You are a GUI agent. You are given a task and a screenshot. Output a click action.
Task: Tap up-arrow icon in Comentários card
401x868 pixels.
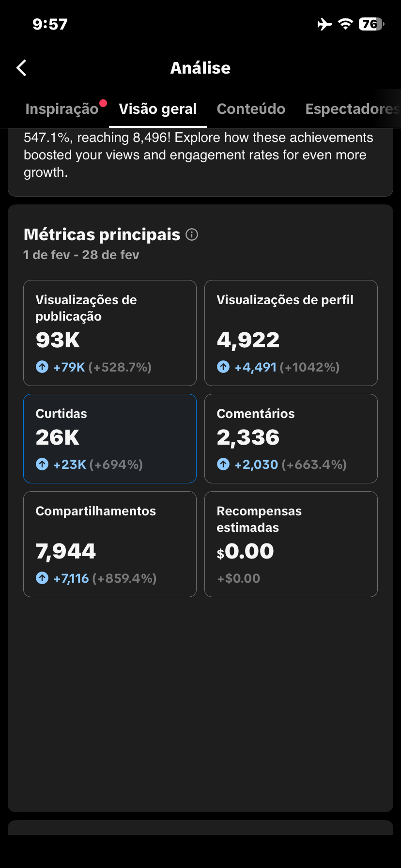(223, 465)
